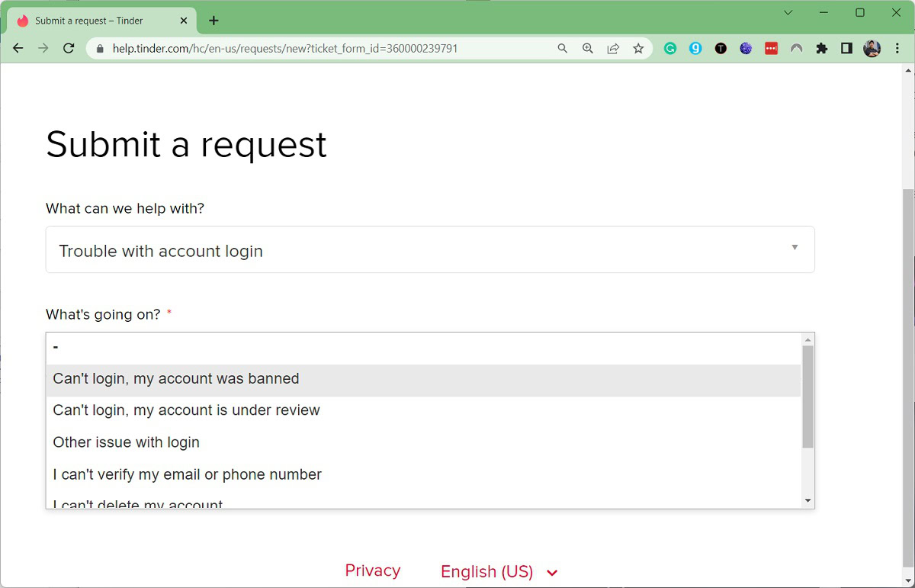Open the Extensions puzzle piece menu
Screen dimensions: 915x588
[821, 48]
